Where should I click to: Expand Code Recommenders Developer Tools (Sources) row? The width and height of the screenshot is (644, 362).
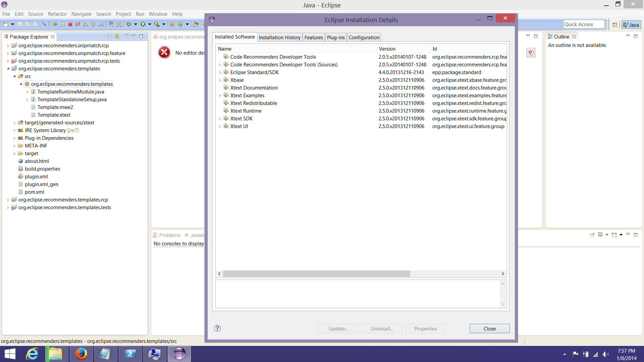pyautogui.click(x=220, y=65)
